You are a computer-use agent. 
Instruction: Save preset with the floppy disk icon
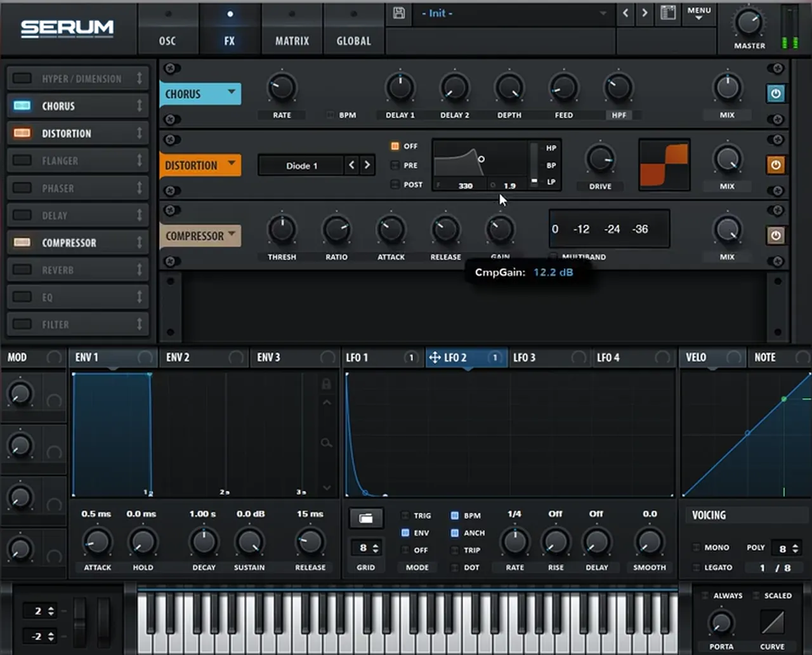coord(399,13)
